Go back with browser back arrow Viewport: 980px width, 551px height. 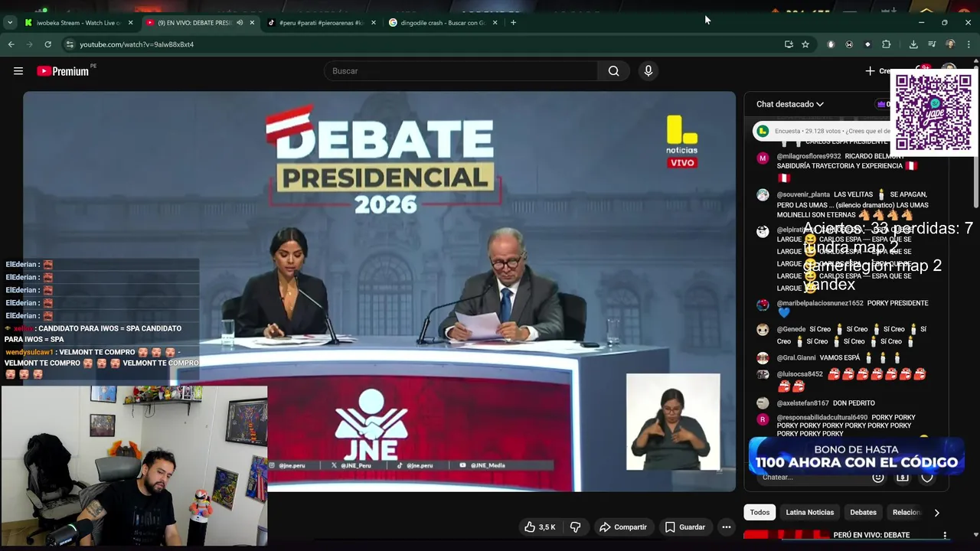(11, 44)
